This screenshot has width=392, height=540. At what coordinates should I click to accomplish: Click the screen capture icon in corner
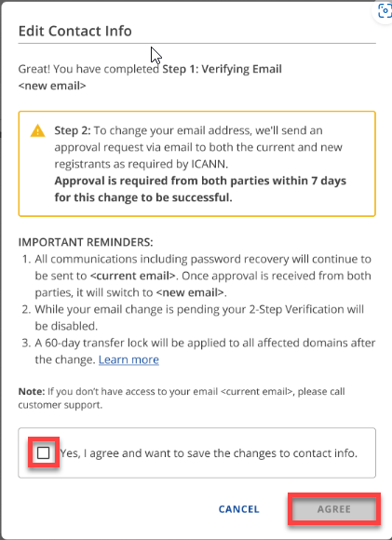tap(385, 11)
